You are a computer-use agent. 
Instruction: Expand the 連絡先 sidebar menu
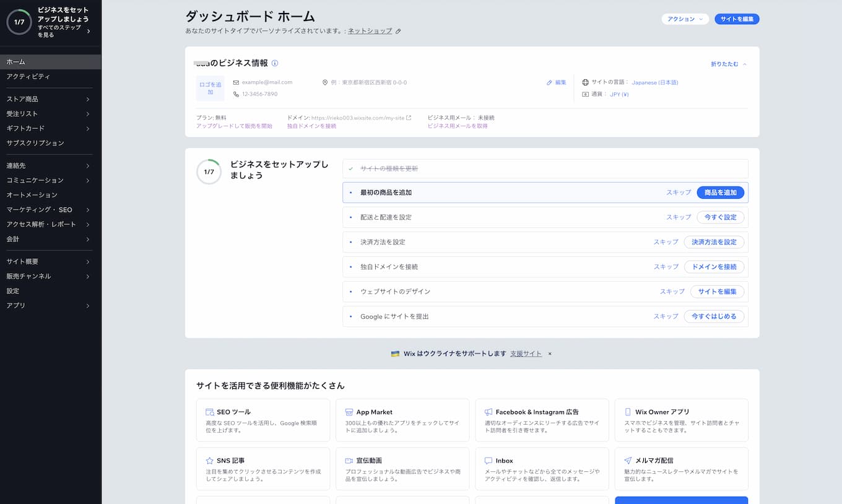(88, 166)
